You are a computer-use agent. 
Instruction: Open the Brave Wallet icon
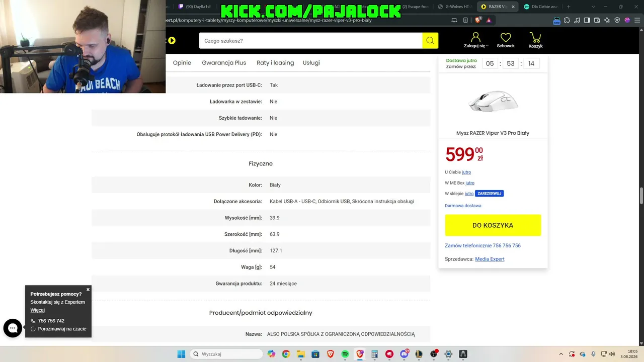coord(597,20)
